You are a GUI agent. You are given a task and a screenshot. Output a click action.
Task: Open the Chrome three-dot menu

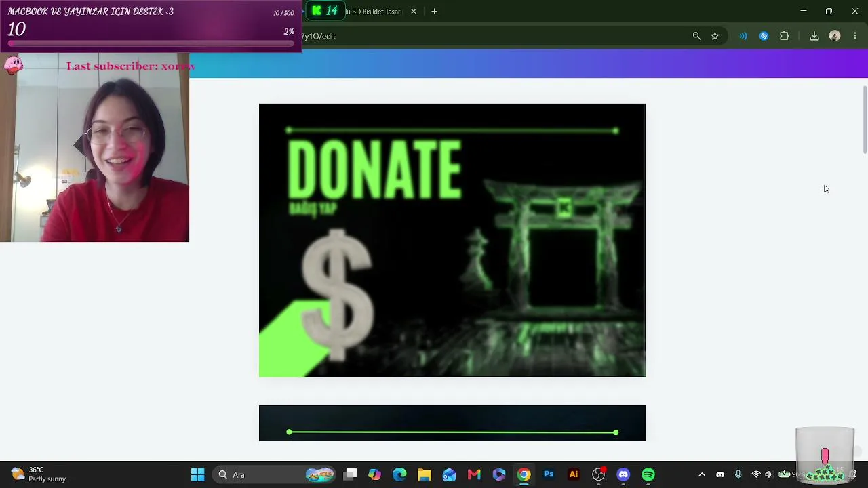[854, 36]
